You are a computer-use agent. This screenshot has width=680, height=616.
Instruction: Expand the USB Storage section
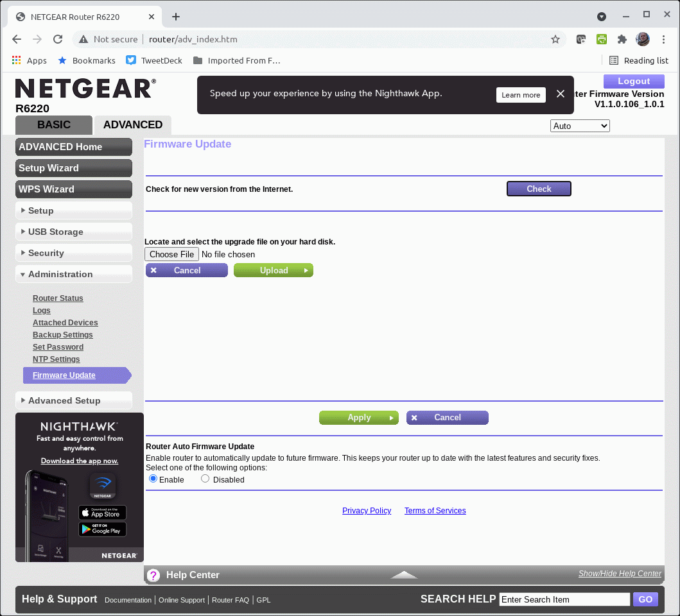(x=74, y=232)
